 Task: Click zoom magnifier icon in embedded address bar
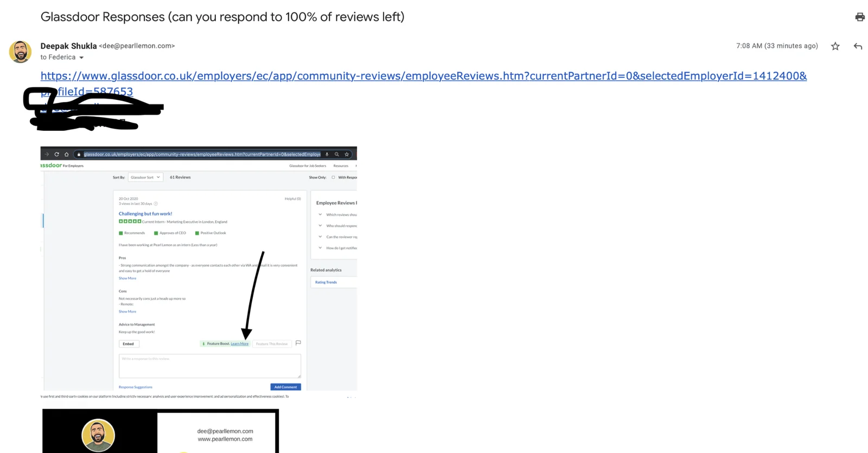click(x=337, y=154)
